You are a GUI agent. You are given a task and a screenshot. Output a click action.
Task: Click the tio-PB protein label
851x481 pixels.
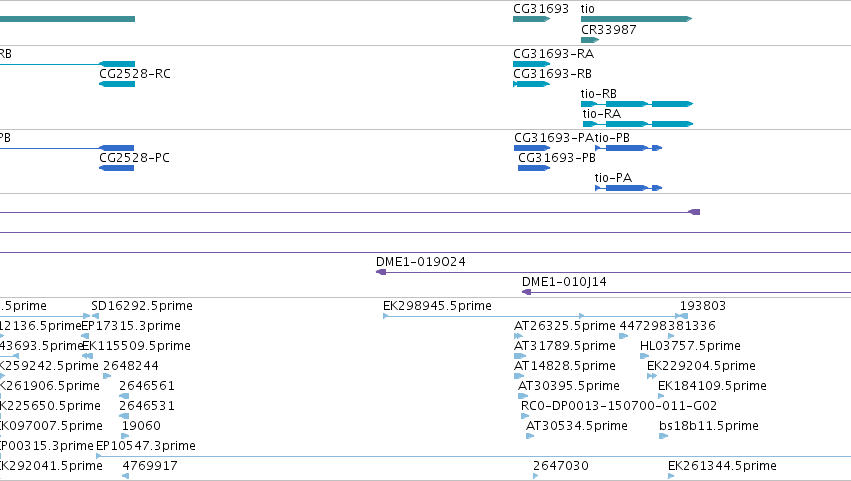click(612, 138)
